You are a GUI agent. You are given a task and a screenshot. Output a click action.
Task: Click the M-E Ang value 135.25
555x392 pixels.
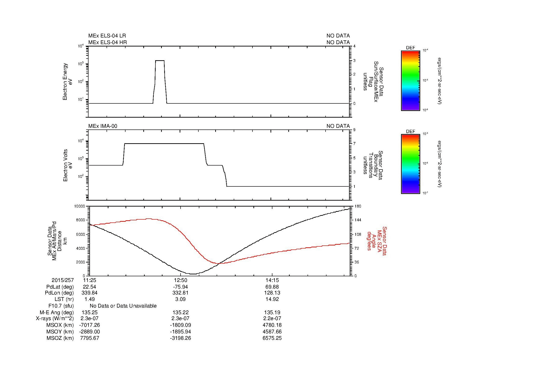89,312
